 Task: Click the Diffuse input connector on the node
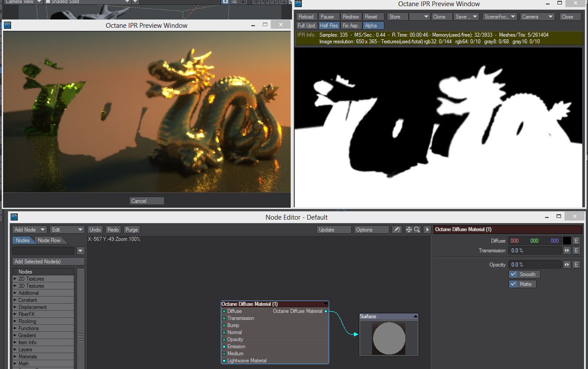[x=224, y=311]
